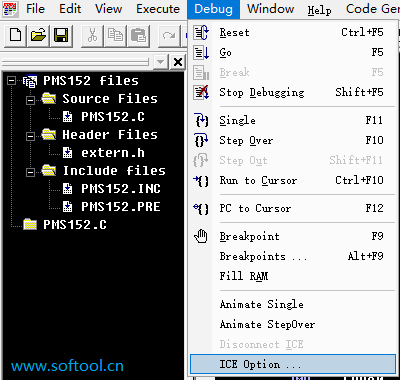The width and height of the screenshot is (400, 380).
Task: Click the Cut scissors toolbar icon
Action: pyautogui.click(x=92, y=35)
